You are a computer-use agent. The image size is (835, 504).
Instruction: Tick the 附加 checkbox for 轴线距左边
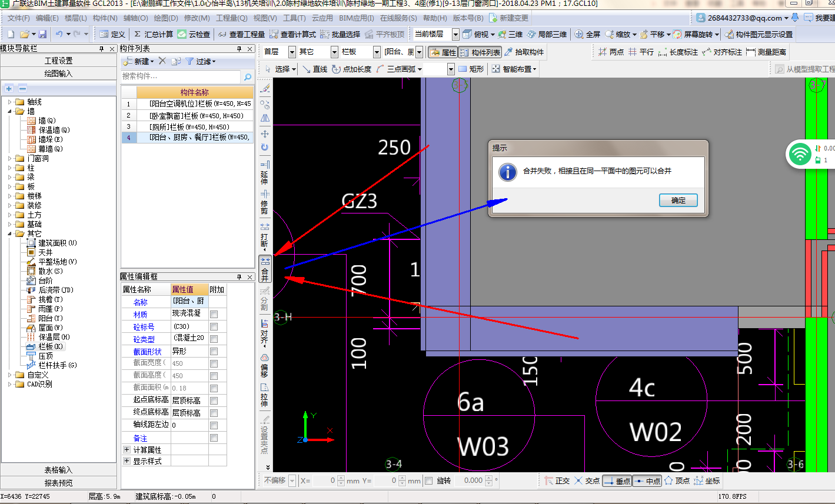point(214,425)
